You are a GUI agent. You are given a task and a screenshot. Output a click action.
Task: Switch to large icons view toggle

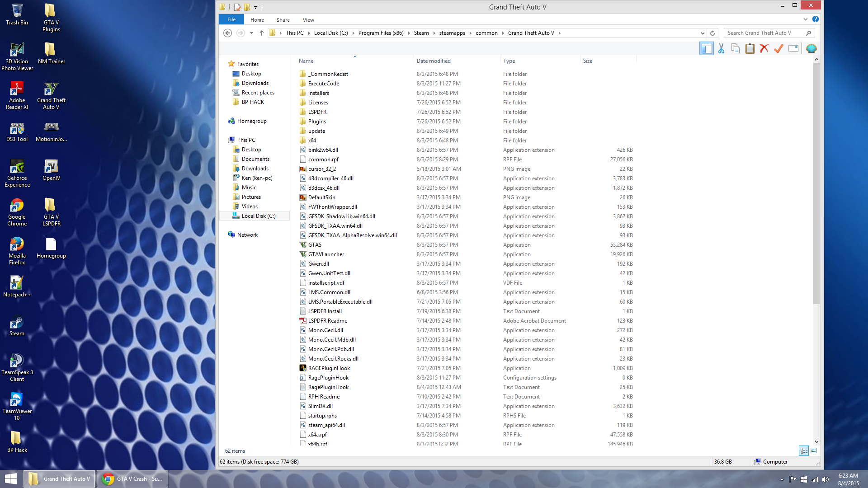[x=814, y=451]
